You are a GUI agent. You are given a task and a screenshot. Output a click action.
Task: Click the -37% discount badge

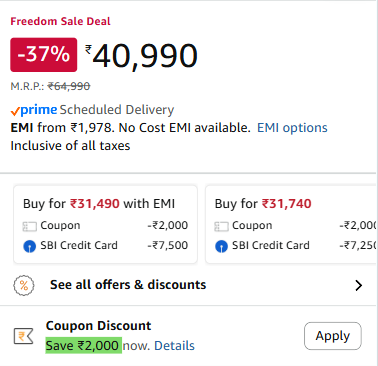pos(44,55)
